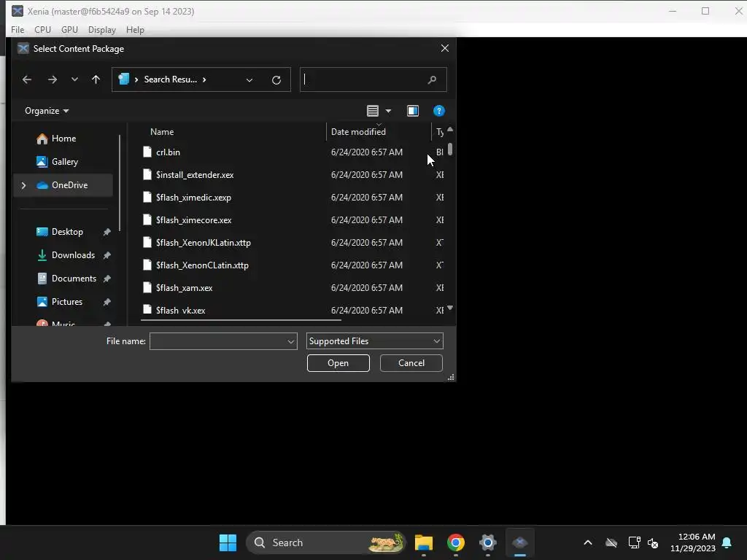Close the Select Content Package dialog

(x=444, y=49)
